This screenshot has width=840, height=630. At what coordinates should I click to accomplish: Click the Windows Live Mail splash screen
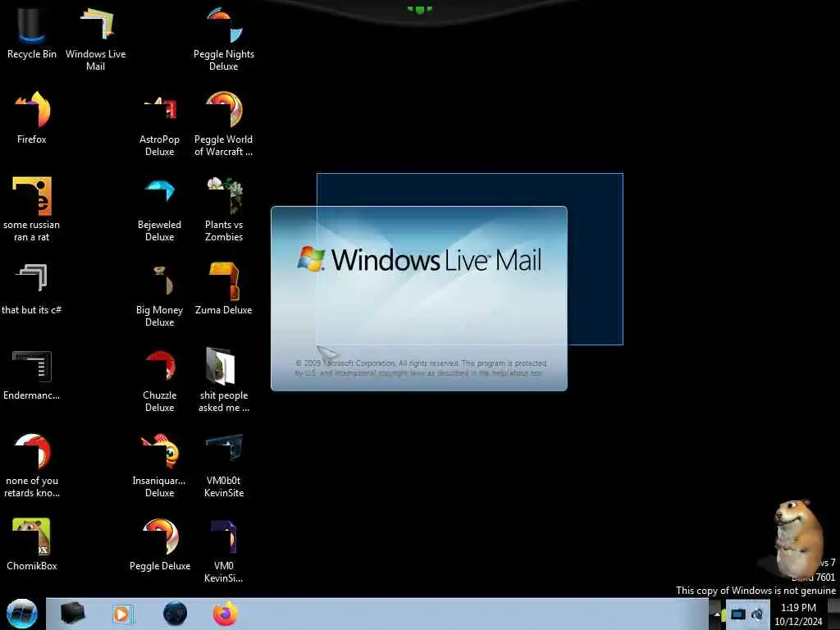pos(419,299)
